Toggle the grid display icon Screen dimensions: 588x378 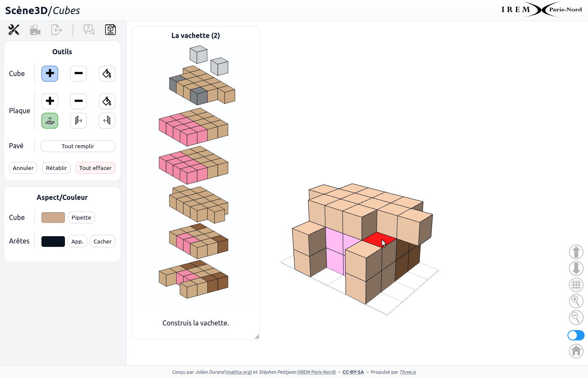pos(576,285)
